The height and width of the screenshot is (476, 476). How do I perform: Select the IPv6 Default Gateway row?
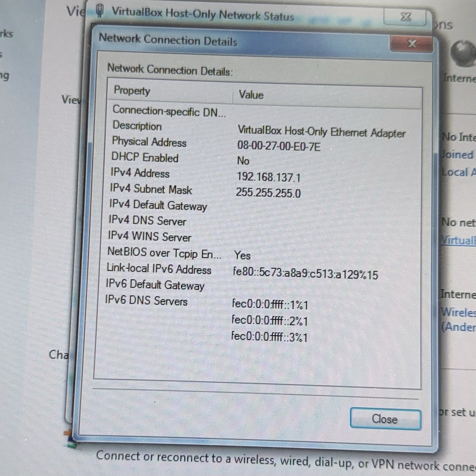coord(155,285)
